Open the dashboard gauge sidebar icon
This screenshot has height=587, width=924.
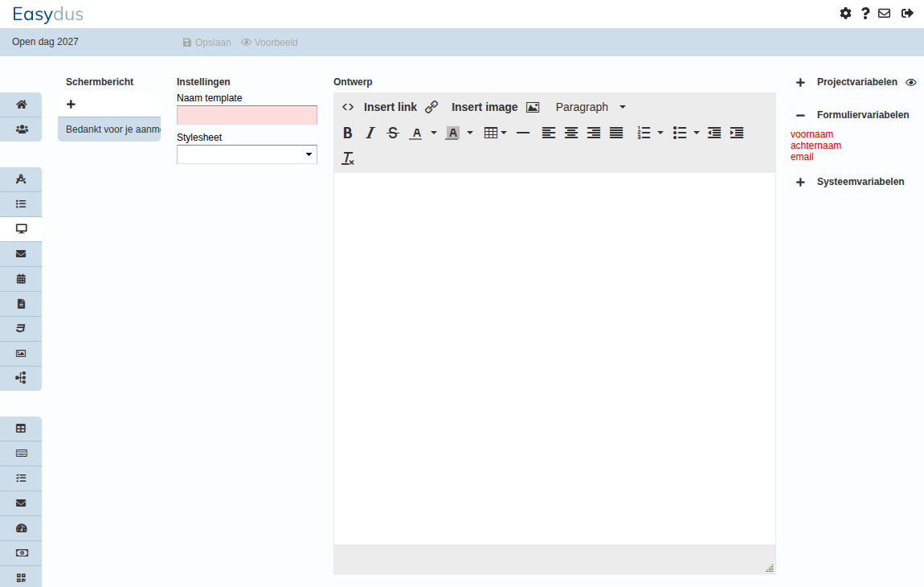[x=21, y=528]
